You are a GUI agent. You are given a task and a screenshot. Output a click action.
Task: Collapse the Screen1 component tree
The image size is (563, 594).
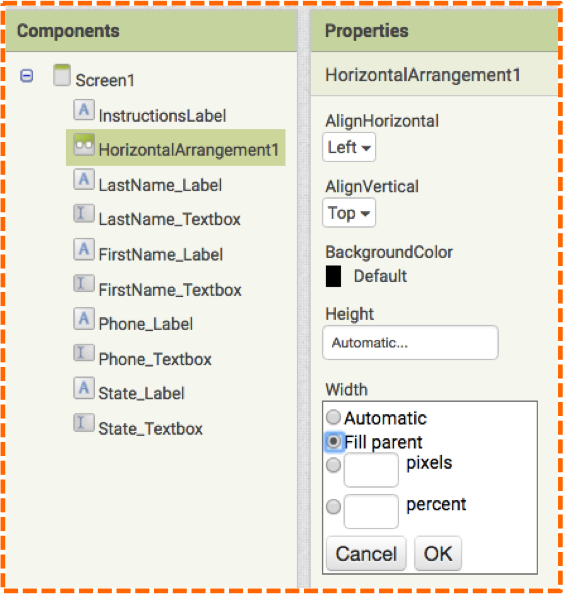tap(27, 76)
